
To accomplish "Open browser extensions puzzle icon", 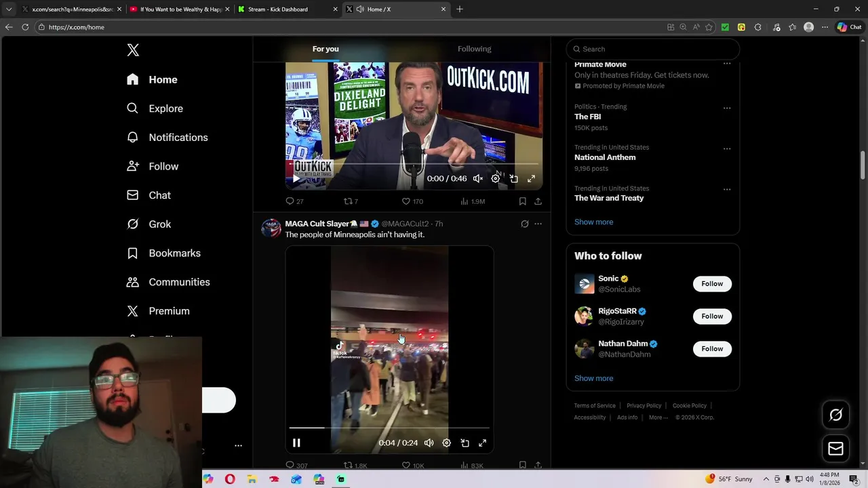I will tap(757, 27).
